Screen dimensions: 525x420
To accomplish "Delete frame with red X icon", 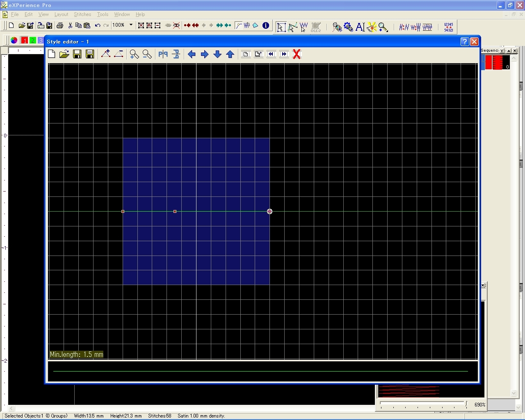I will (297, 54).
